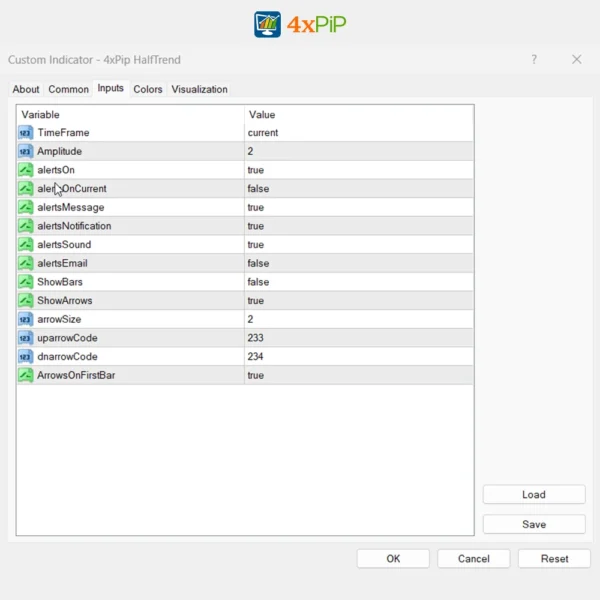Click the uparrowCode integer icon

pos(26,338)
